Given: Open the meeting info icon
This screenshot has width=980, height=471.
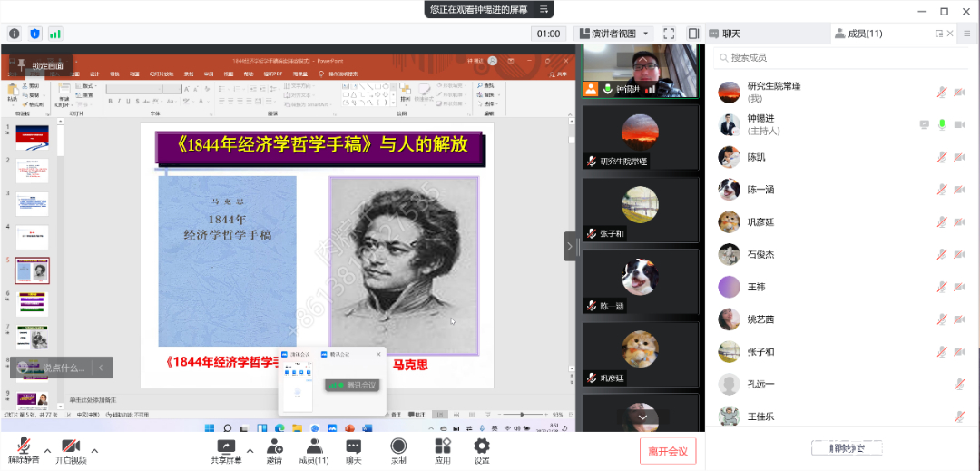Looking at the screenshot, I should 15,34.
